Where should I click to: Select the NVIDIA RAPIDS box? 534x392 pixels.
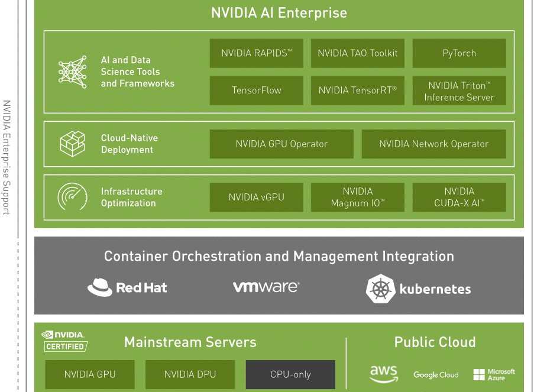click(257, 53)
